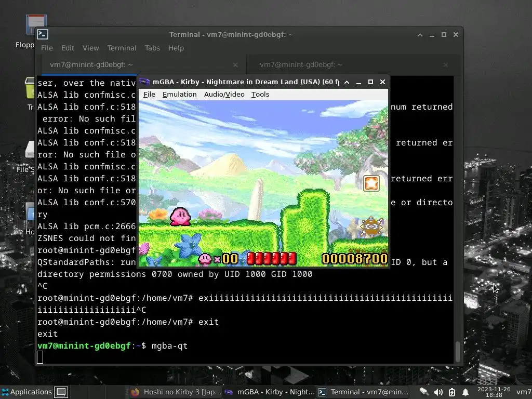Switch to Terminal taskbar button

coord(363,392)
